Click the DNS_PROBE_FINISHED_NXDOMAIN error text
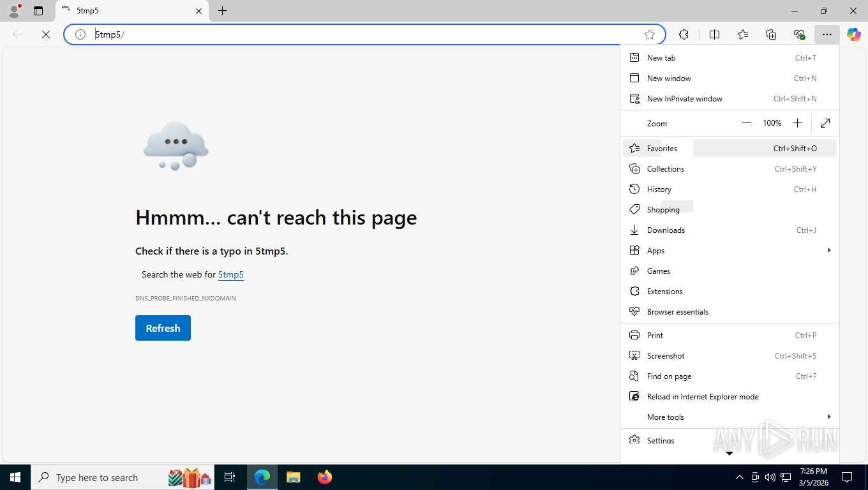 pyautogui.click(x=186, y=299)
